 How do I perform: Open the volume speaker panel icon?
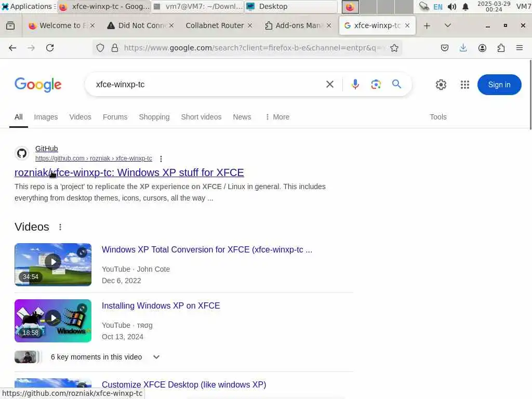click(451, 7)
